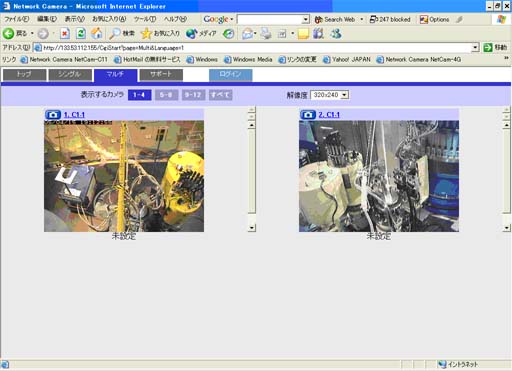Open the 編集 (Edit) menu
The height and width of the screenshot is (371, 512).
(x=47, y=19)
